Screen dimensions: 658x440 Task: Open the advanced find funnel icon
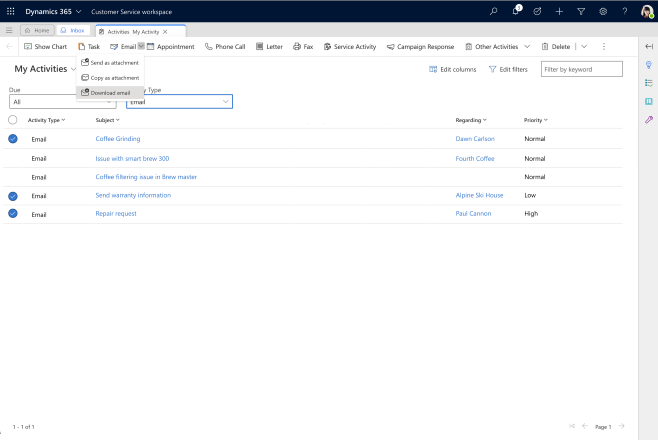click(x=581, y=11)
